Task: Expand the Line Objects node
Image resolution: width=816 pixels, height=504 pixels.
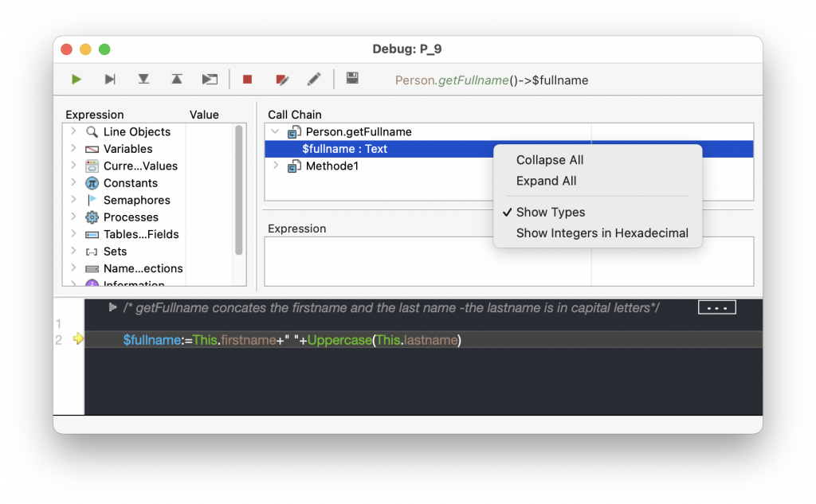Action: 73,131
